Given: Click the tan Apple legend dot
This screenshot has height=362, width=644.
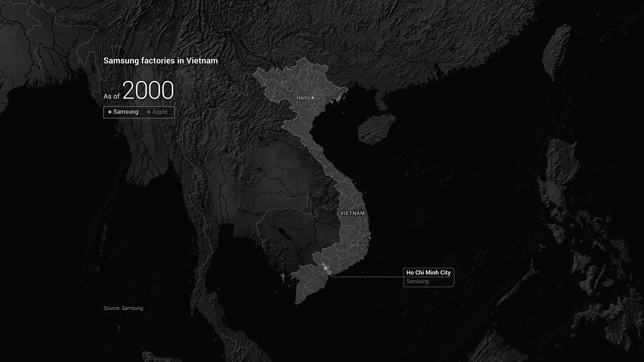Looking at the screenshot, I should click(149, 112).
